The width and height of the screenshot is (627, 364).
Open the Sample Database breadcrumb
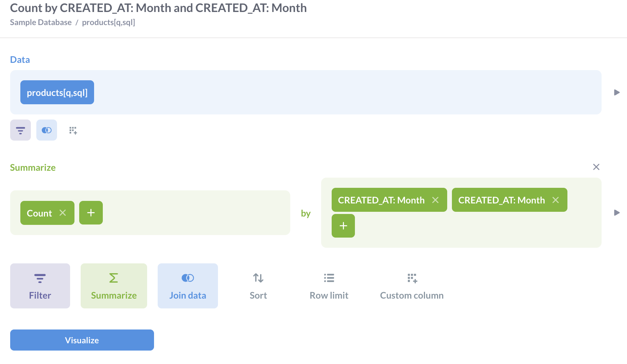[40, 22]
